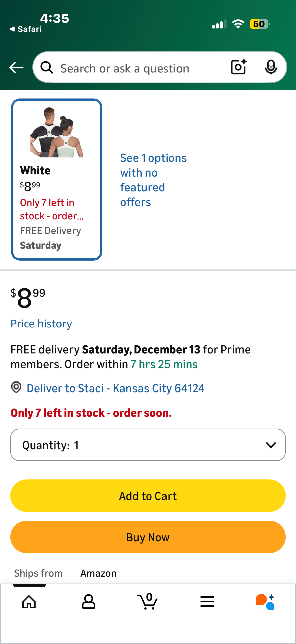Expand the Quantity dropdown

[148, 445]
